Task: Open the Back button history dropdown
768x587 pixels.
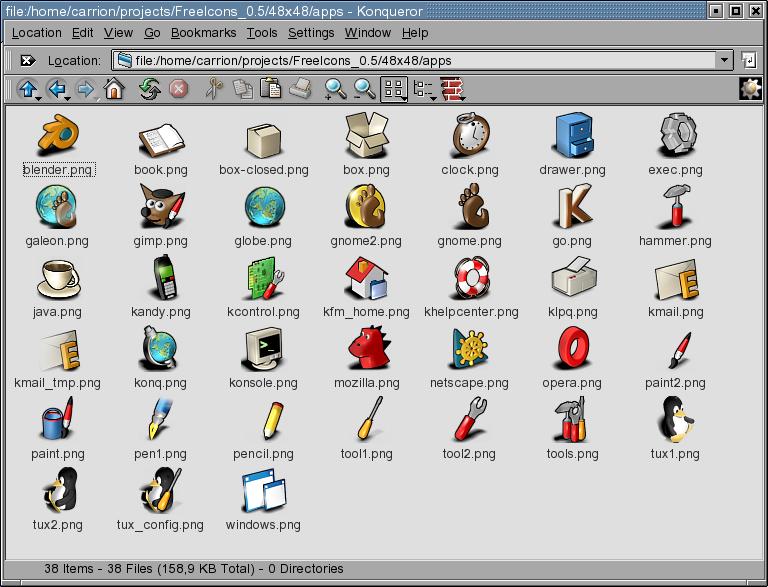Action: pyautogui.click(x=68, y=99)
